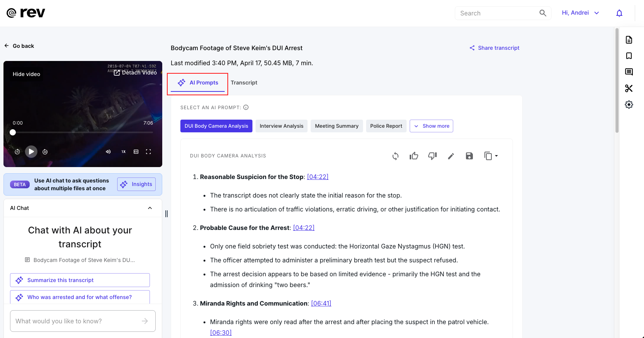The width and height of the screenshot is (644, 338).
Task: Jump to timestamp 06:41 for Miranda Rights
Action: point(321,303)
